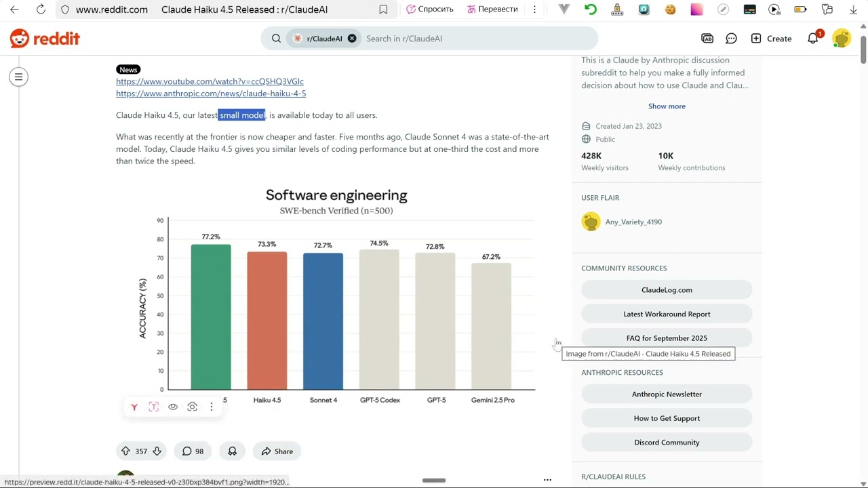Screen dimensions: 868x488
Task: Open the chat bubble icon
Action: click(731, 39)
